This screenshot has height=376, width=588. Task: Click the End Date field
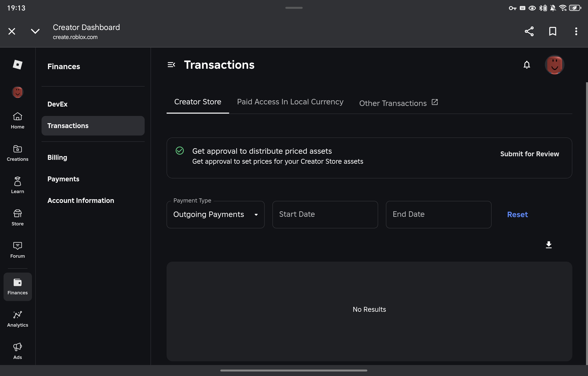click(x=438, y=215)
